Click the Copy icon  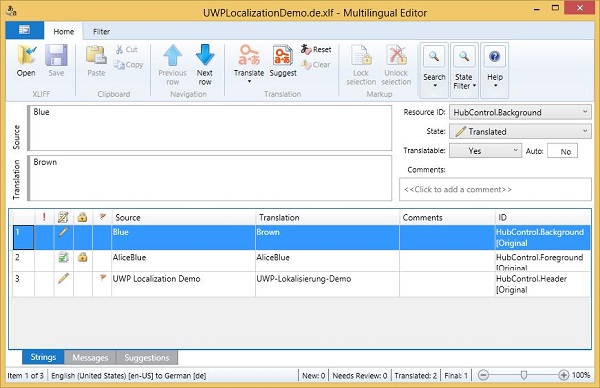(x=119, y=65)
